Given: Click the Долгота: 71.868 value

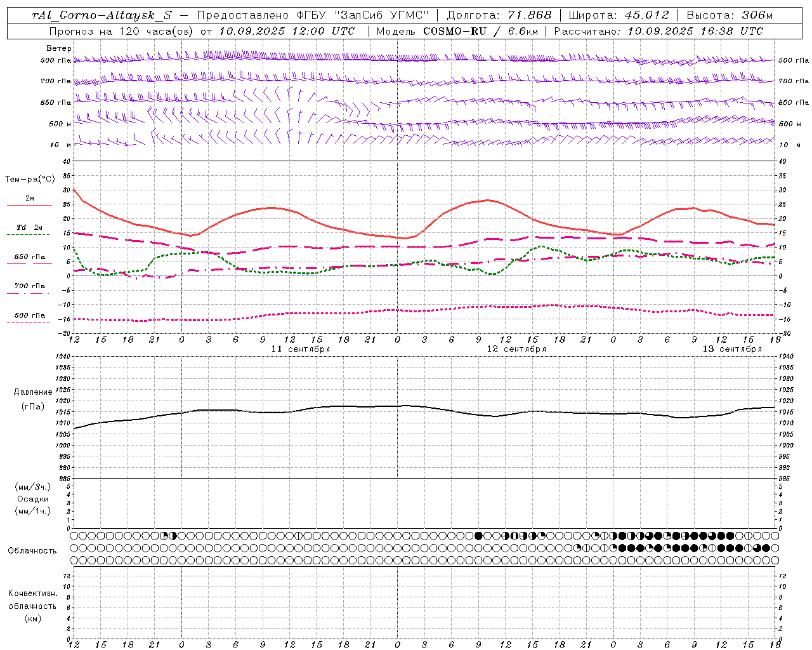Looking at the screenshot, I should 499,15.
